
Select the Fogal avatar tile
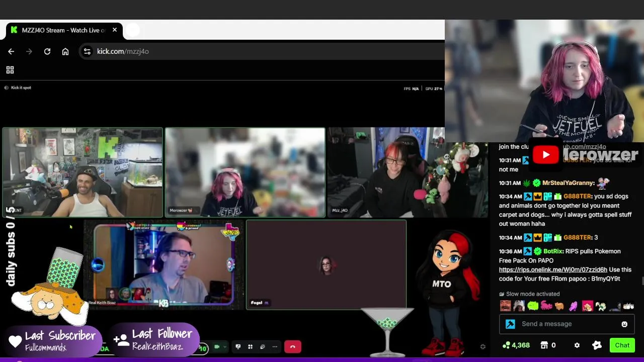pyautogui.click(x=326, y=264)
